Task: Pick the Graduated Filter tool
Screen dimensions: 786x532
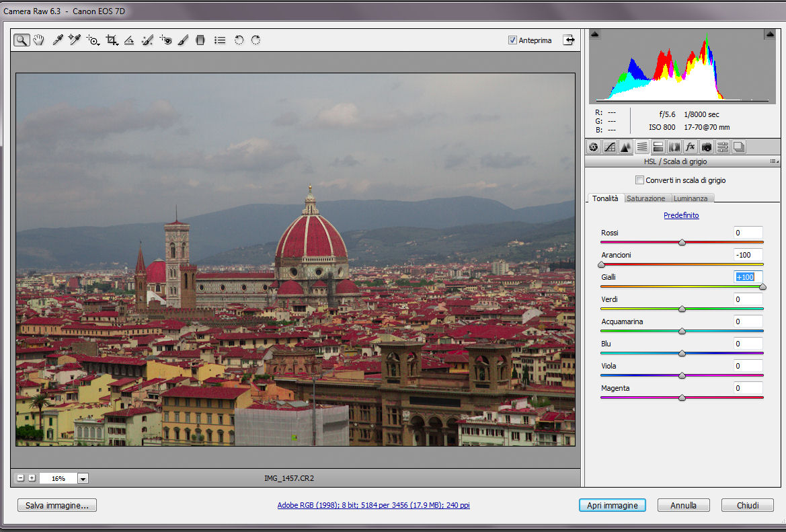Action: click(200, 40)
